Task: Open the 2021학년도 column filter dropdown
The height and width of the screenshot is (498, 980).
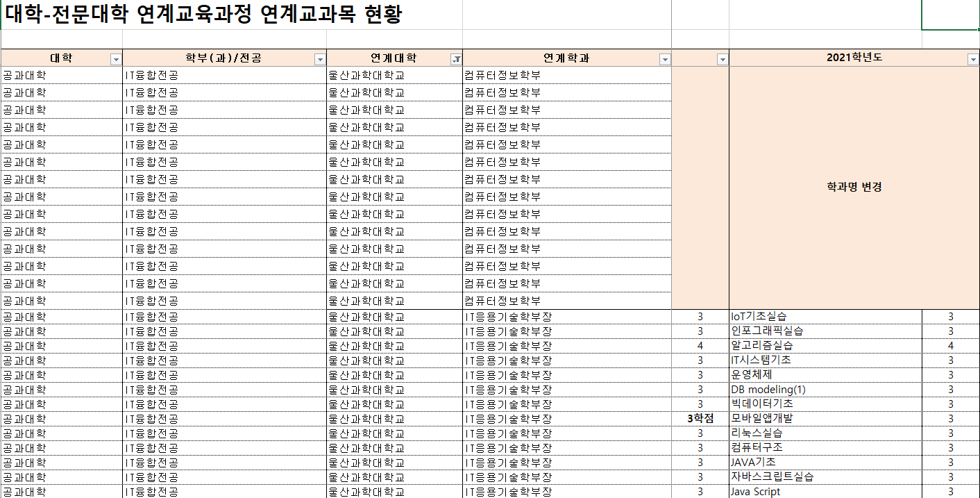Action: tap(973, 60)
